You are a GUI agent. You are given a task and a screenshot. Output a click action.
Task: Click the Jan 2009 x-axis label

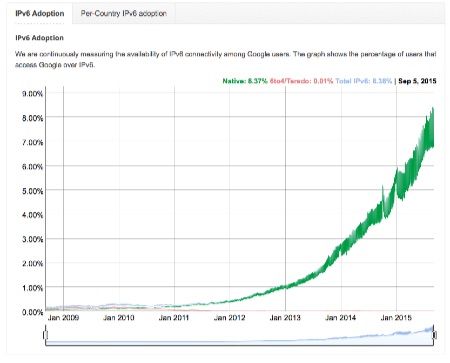coord(63,318)
